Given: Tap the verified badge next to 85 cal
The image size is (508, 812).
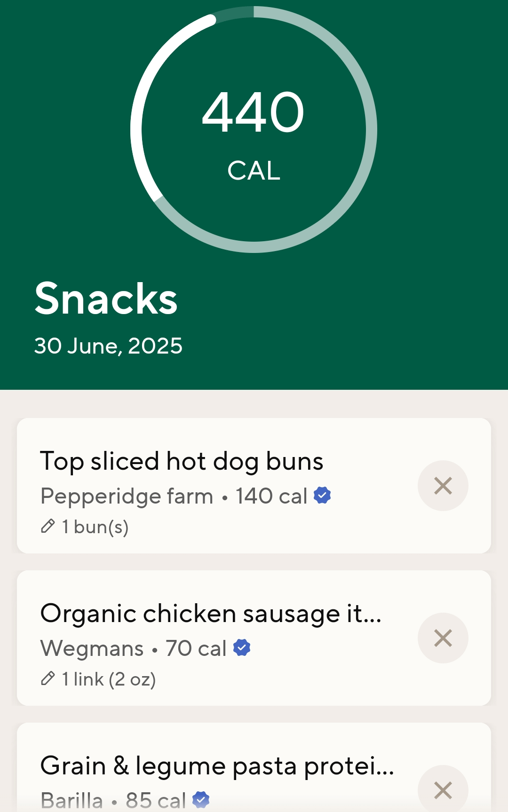Looking at the screenshot, I should click(x=201, y=799).
